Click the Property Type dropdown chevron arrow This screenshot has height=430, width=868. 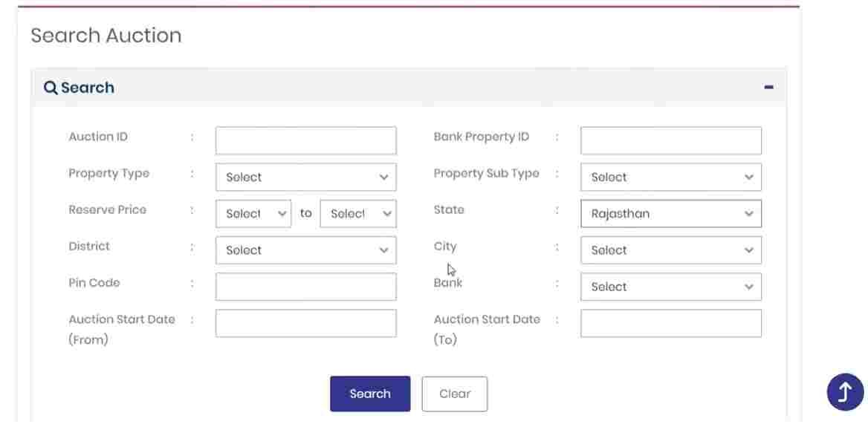(x=383, y=177)
